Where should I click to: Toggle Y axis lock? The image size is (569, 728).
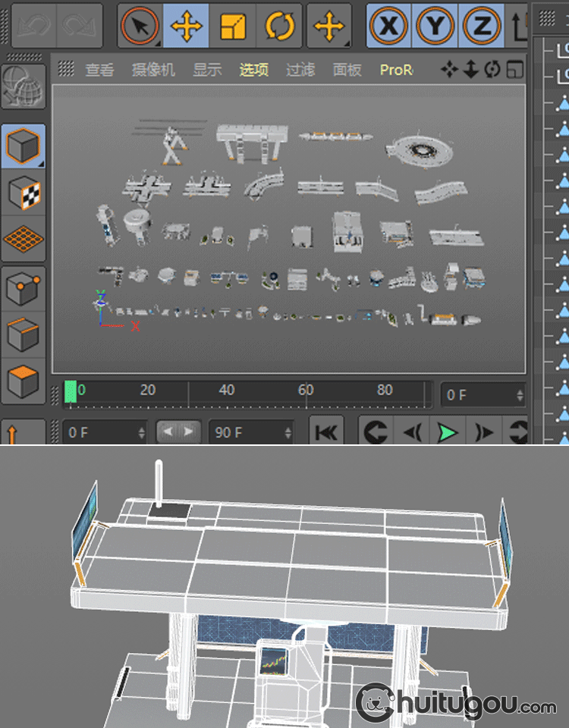point(435,26)
